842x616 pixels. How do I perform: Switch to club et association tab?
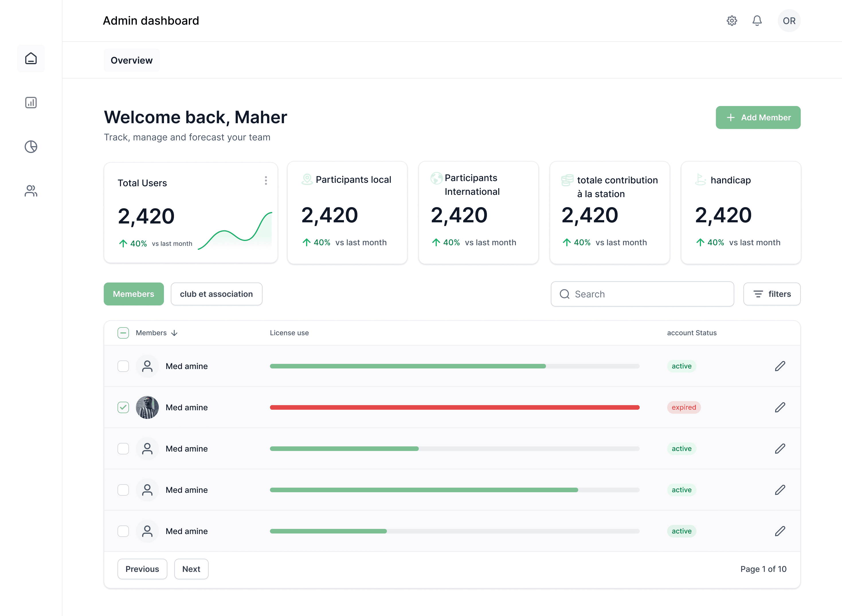click(x=216, y=293)
